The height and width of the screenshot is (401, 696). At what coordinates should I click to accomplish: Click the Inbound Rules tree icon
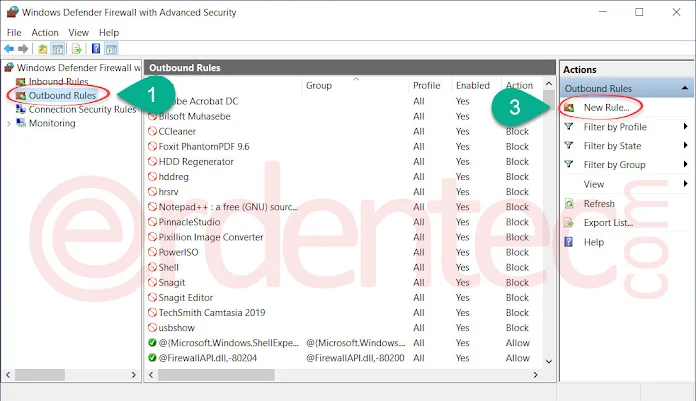(x=20, y=82)
